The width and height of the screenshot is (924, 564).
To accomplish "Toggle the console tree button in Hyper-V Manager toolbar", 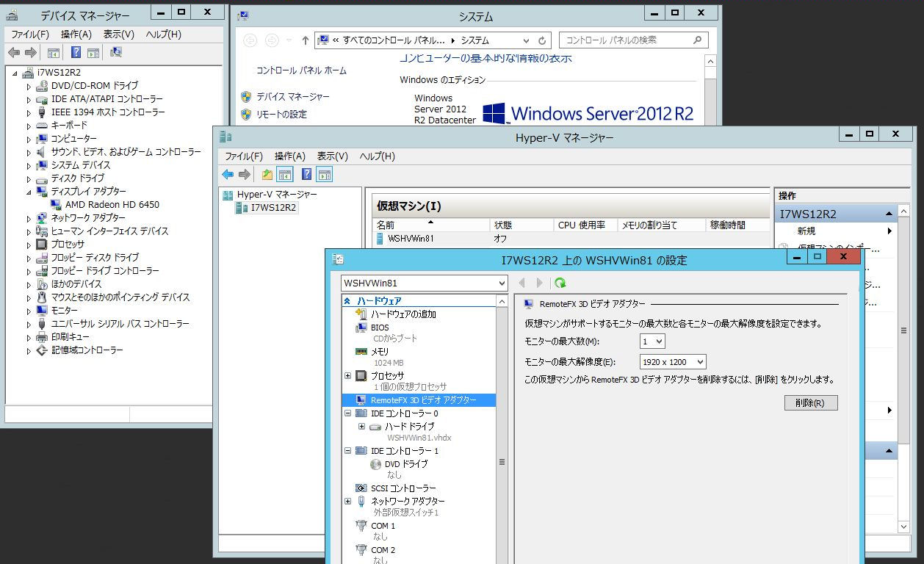I will [x=285, y=175].
